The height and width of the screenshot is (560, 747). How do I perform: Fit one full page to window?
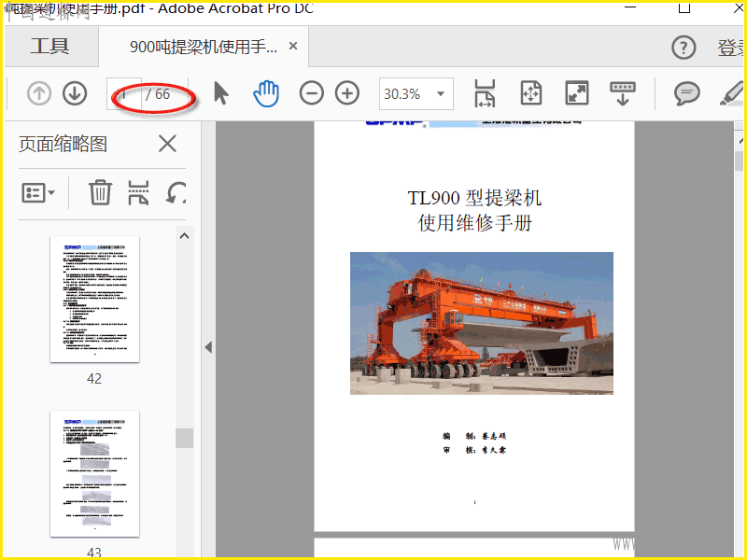531,92
